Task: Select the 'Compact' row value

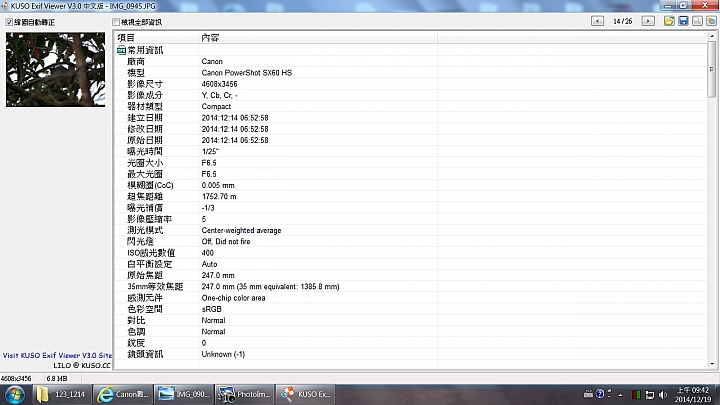Action: pos(216,107)
